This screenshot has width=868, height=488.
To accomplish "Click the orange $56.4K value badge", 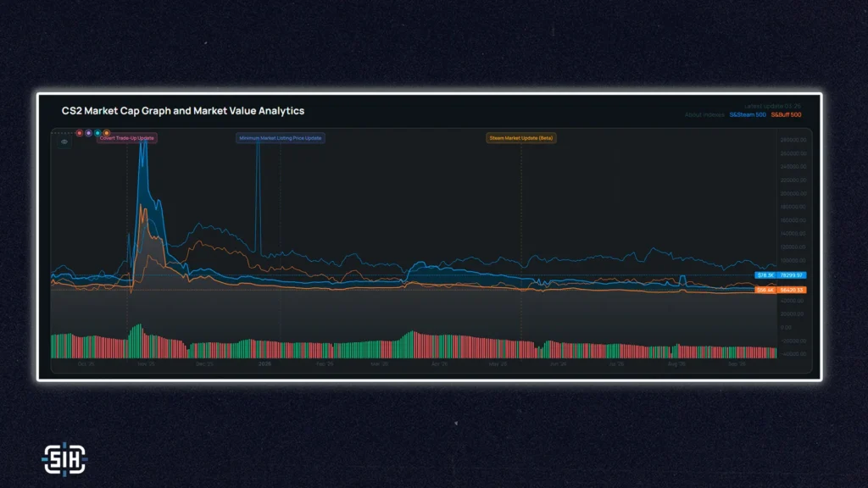I will (765, 290).
